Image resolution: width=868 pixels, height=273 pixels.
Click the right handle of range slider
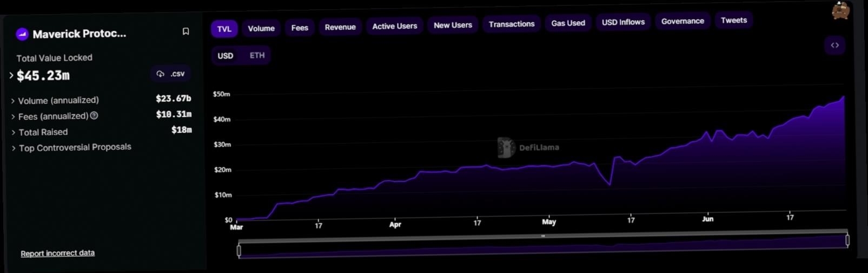pos(847,240)
